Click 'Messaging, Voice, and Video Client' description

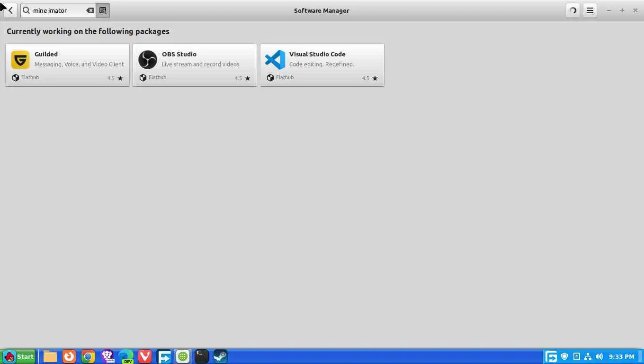click(x=79, y=64)
